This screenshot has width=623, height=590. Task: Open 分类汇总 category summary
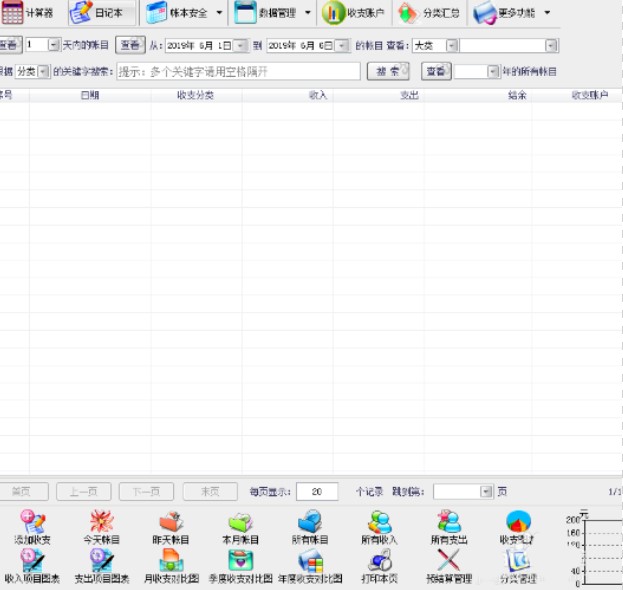(x=428, y=14)
